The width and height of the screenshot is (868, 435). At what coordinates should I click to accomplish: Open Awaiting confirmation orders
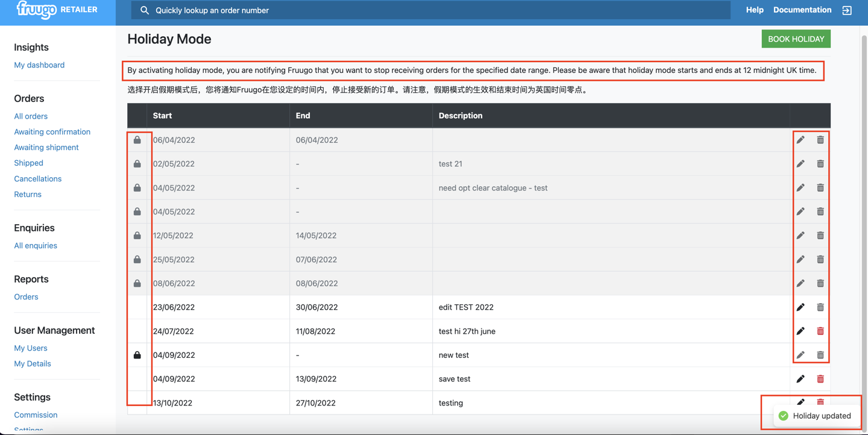pyautogui.click(x=52, y=132)
